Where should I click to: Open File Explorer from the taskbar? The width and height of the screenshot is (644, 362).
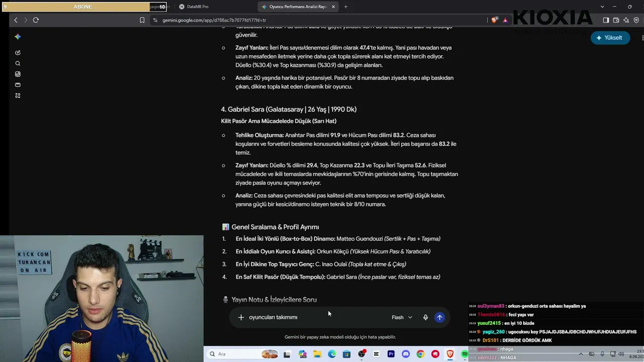[x=317, y=354]
